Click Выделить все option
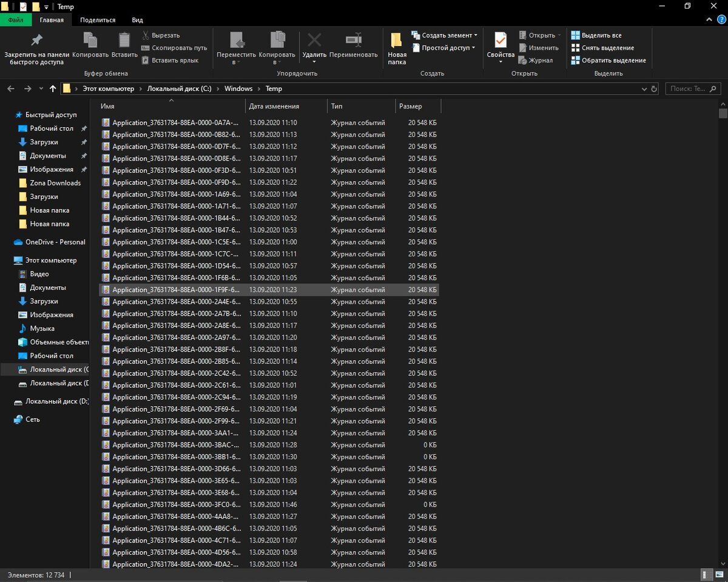Image resolution: width=728 pixels, height=582 pixels. tap(596, 35)
